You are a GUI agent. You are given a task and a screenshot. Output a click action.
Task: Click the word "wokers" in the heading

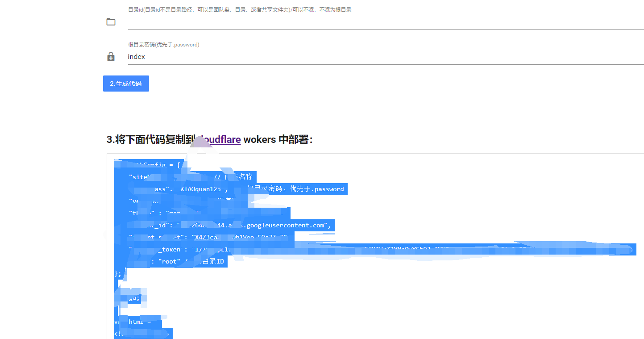[259, 139]
